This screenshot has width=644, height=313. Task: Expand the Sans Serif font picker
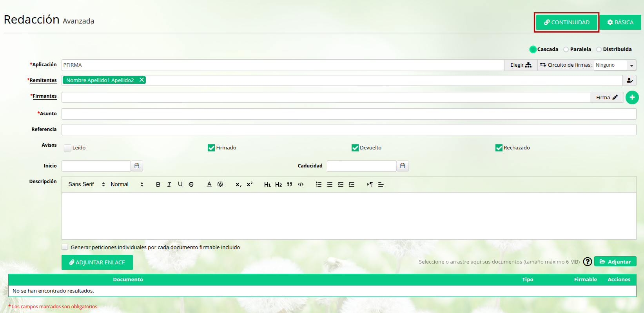(x=86, y=184)
